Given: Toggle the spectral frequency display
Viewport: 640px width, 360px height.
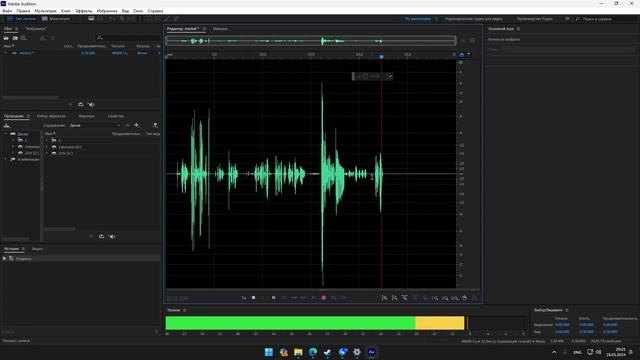Looking at the screenshot, I should [x=91, y=19].
